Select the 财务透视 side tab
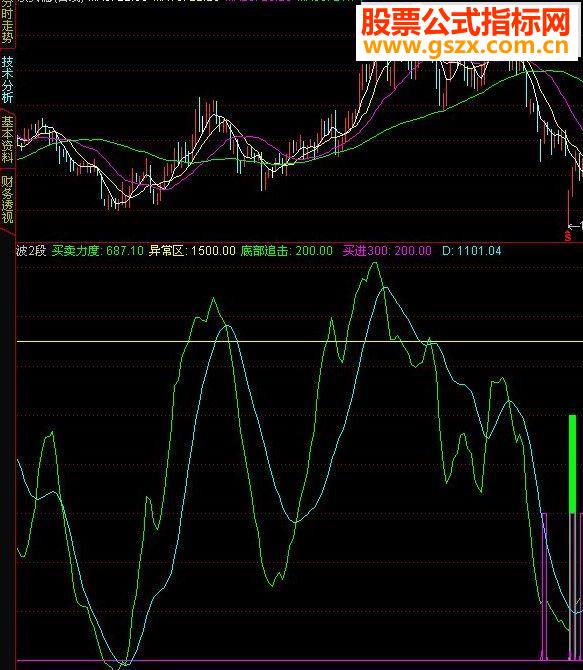Image resolution: width=583 pixels, height=670 pixels. [x=7, y=199]
